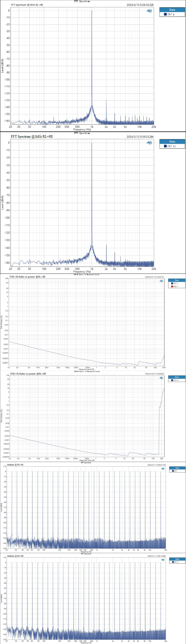186x644 pixels.
Task: Click the AP logo on FFT Spectrum RL=8R graph
Action: (x=149, y=143)
